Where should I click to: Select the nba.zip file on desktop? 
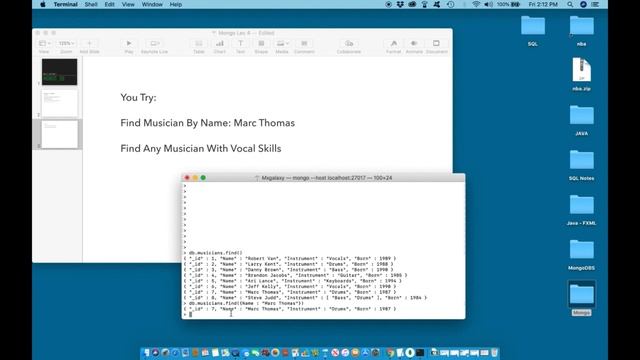click(581, 74)
